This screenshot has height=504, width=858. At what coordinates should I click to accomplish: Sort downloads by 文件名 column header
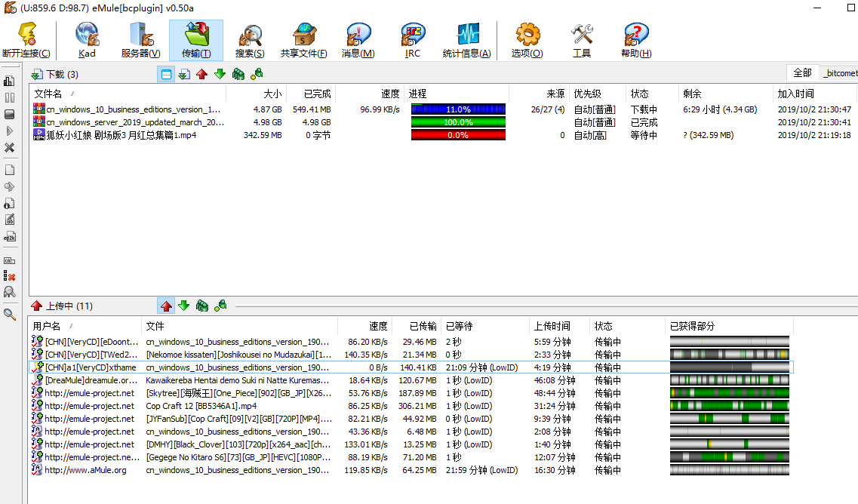[x=48, y=94]
